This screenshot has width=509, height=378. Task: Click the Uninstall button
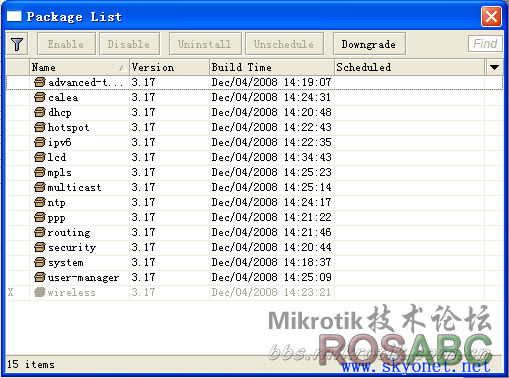[205, 44]
